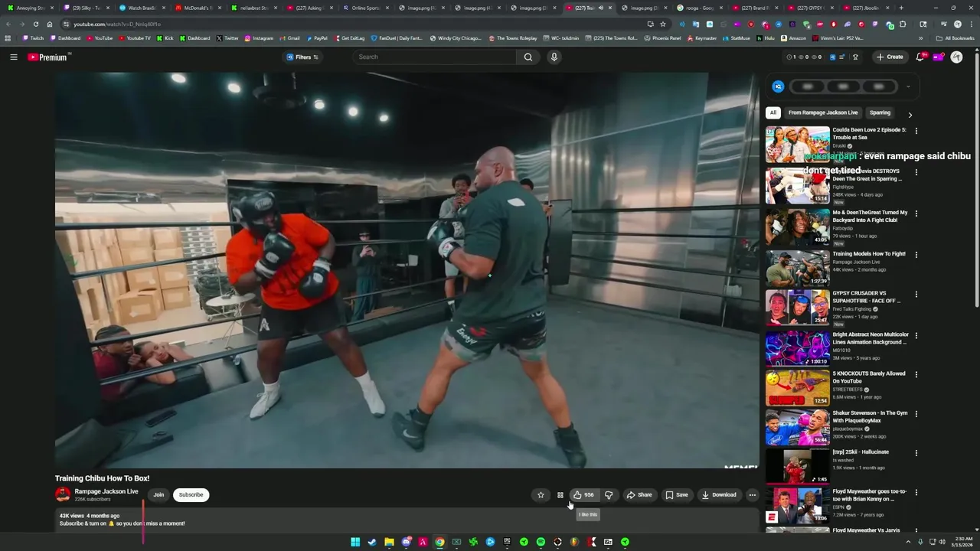Click the small square icon left of the like button
Viewport: 980px width, 551px height.
560,495
